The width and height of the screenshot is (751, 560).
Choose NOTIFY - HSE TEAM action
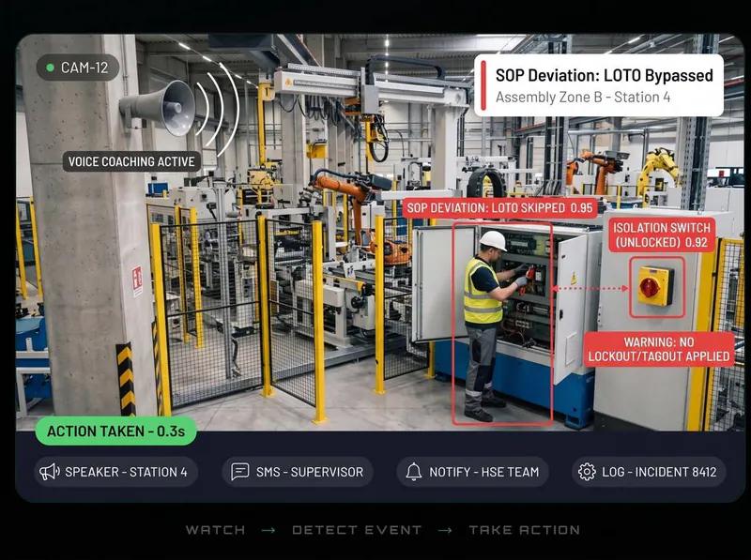click(x=472, y=472)
